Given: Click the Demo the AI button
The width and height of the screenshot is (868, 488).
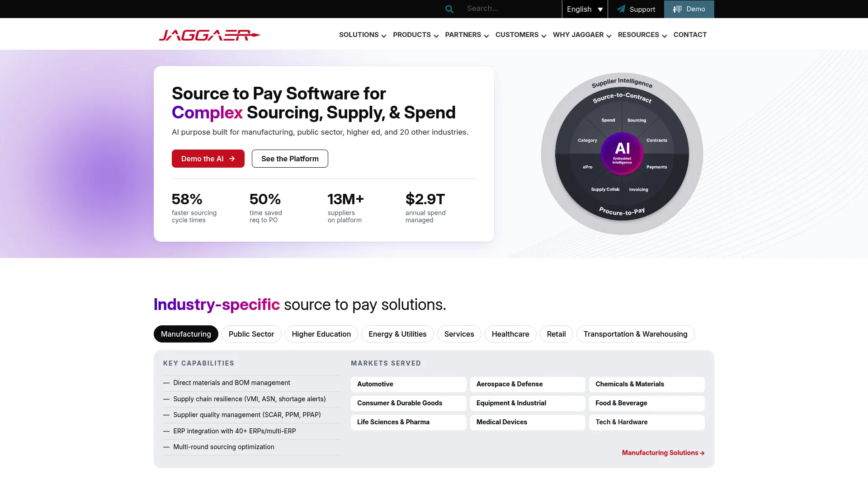Looking at the screenshot, I should [208, 159].
